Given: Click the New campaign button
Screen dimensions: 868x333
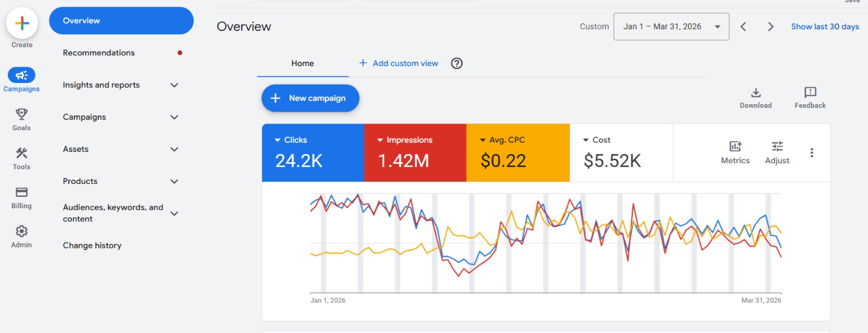Looking at the screenshot, I should [x=310, y=98].
